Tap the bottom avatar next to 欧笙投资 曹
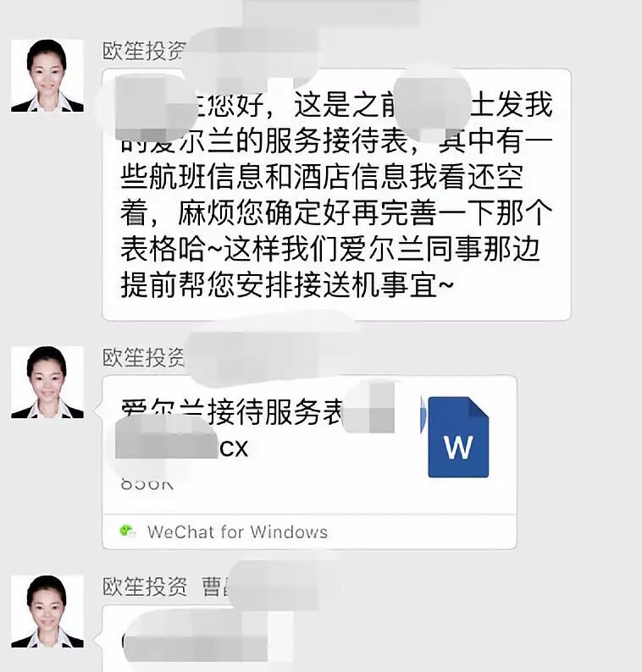The image size is (642, 672). pyautogui.click(x=47, y=611)
